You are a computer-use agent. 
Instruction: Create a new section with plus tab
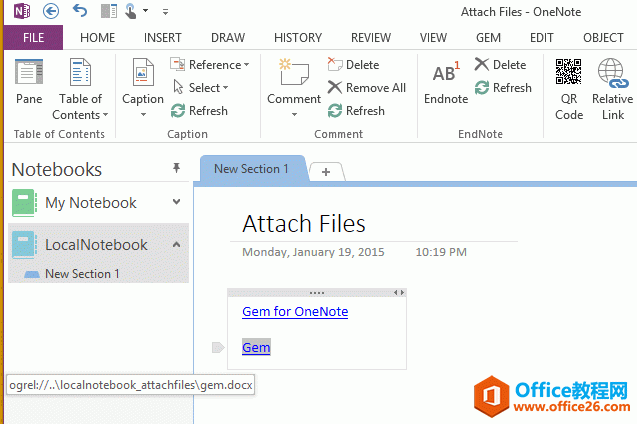(326, 172)
